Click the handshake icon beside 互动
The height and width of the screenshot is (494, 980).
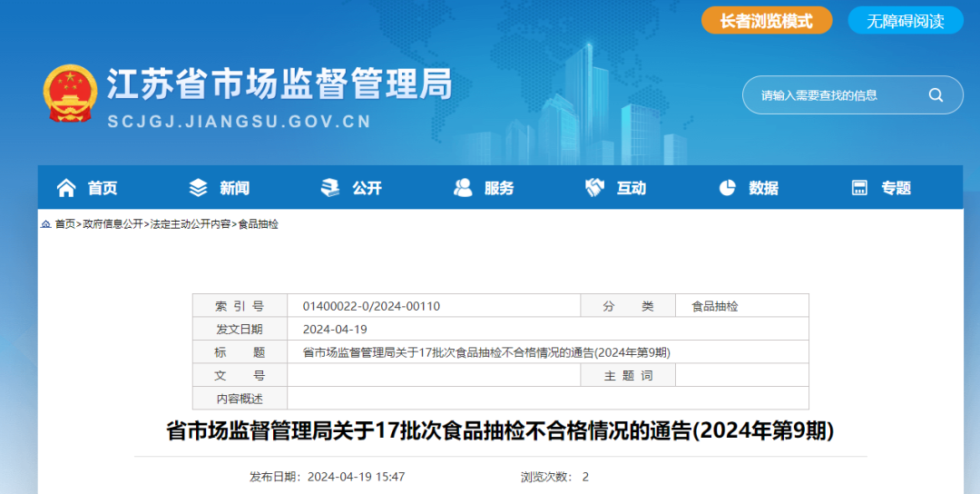[594, 188]
